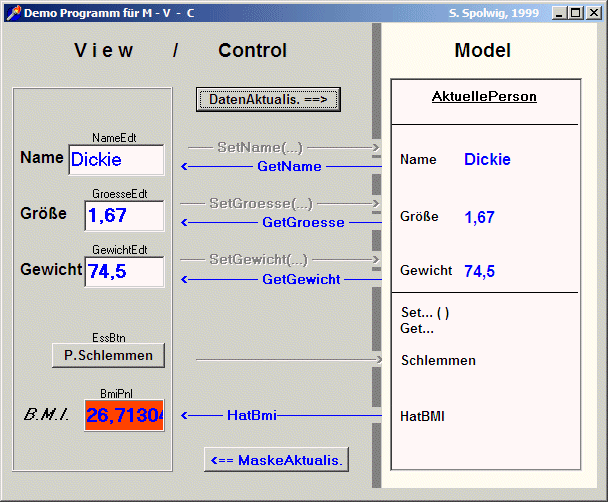608x502 pixels.
Task: Click the SetGewicht(...) label
Action: [258, 259]
